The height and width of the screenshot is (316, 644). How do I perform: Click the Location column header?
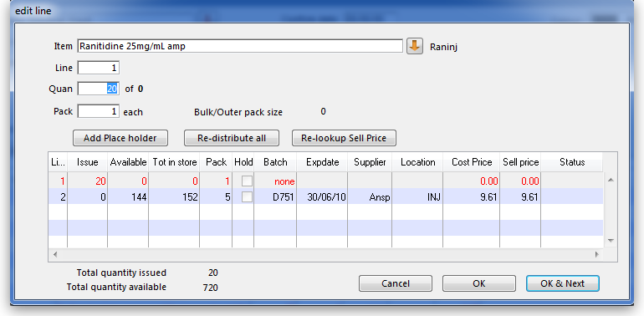pos(417,162)
